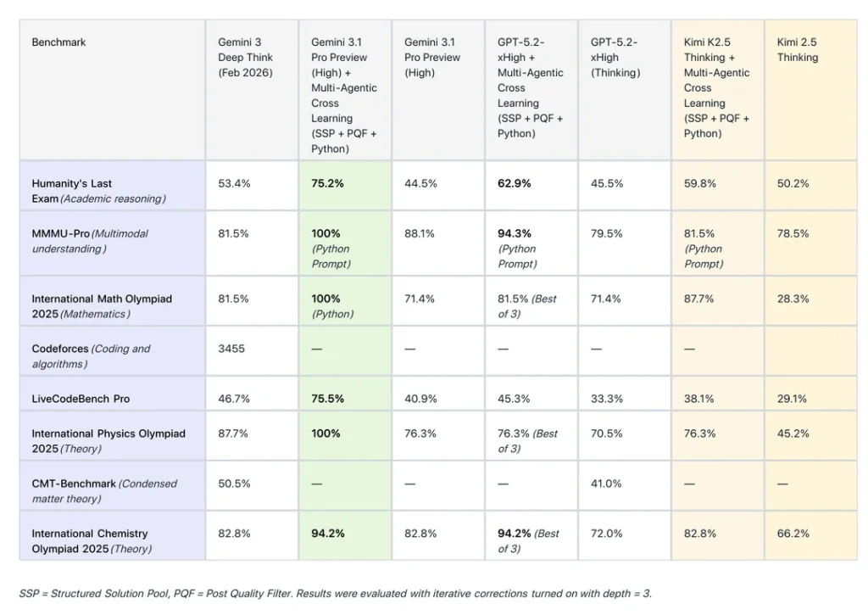Click the LiveCodeBench Pro row label

tap(81, 399)
